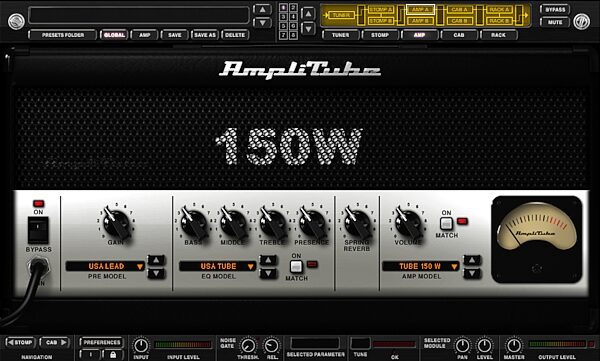Select the AMP B block in signal chain
600x361 pixels.
tap(420, 21)
